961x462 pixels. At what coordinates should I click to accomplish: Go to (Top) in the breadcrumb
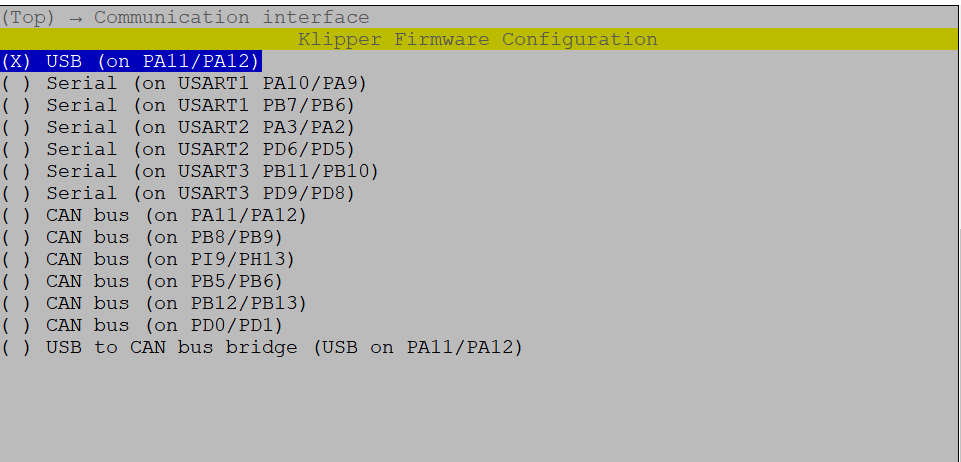pos(28,17)
